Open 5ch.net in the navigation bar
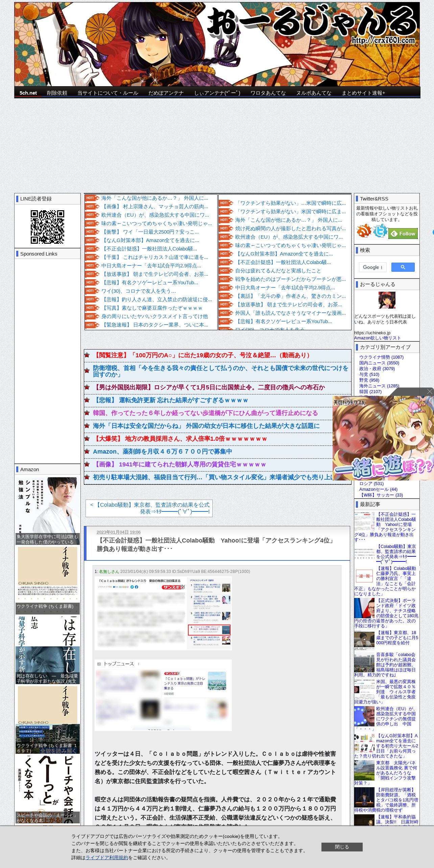 pyautogui.click(x=28, y=93)
